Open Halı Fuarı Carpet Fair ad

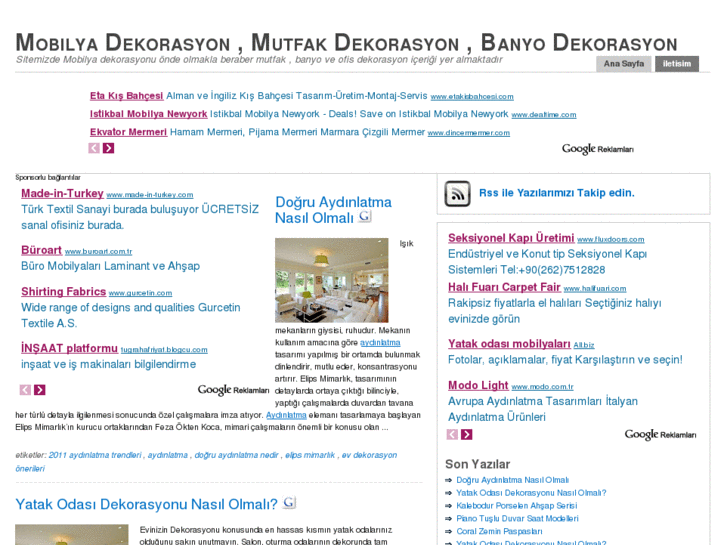tap(504, 287)
